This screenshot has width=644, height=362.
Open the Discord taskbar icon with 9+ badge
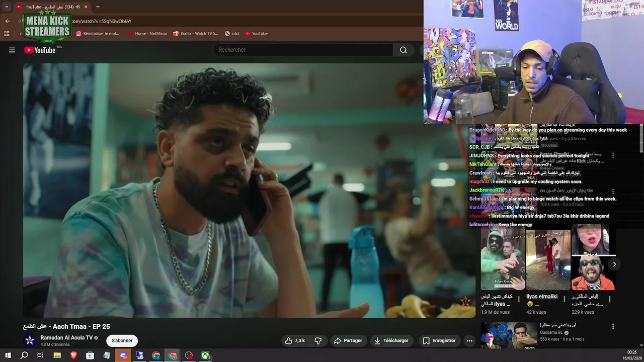123,355
